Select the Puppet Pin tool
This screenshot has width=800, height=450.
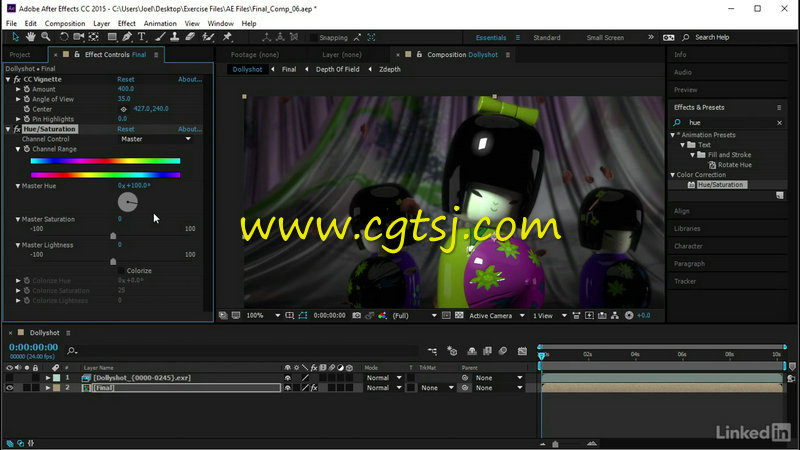click(x=228, y=37)
